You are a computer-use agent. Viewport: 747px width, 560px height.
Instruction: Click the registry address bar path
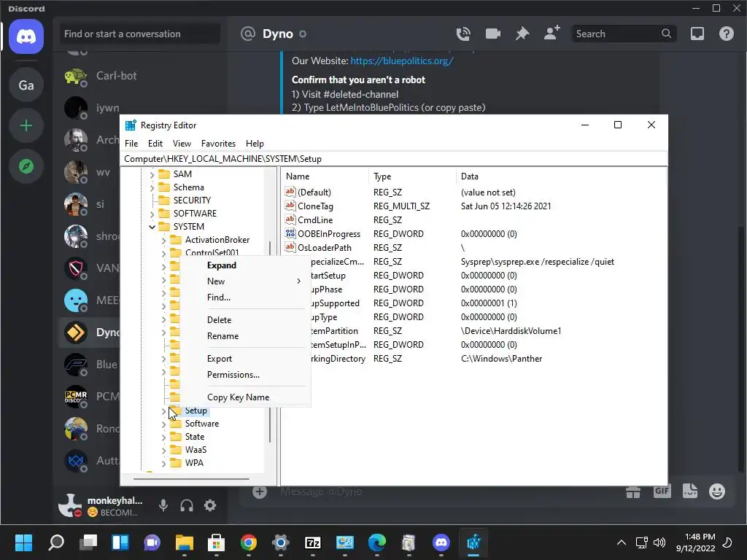click(x=393, y=159)
